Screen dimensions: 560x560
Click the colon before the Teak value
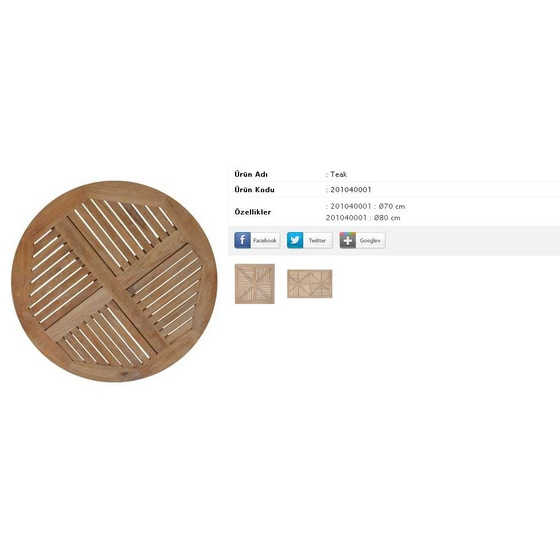(x=327, y=175)
